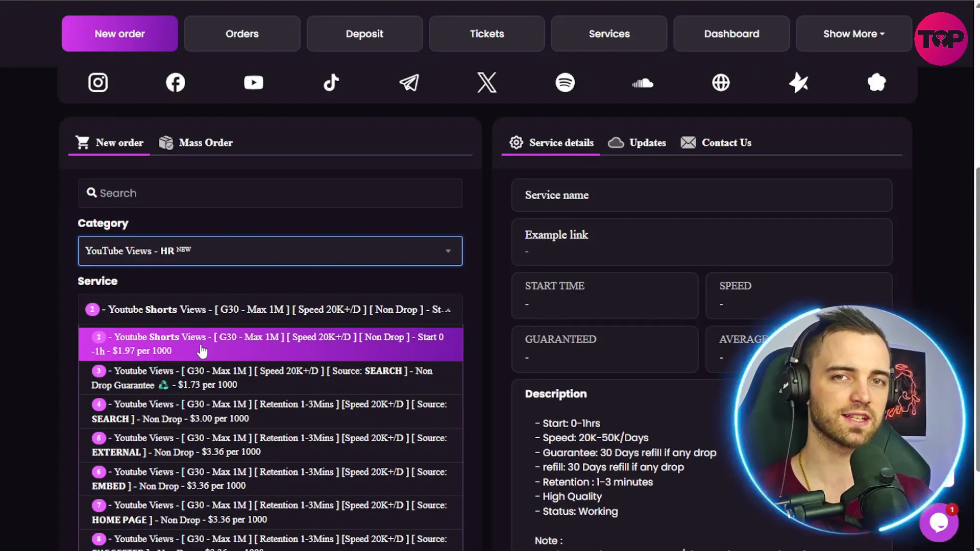Switch to the Updates tab
The height and width of the screenshot is (551, 980).
[637, 143]
